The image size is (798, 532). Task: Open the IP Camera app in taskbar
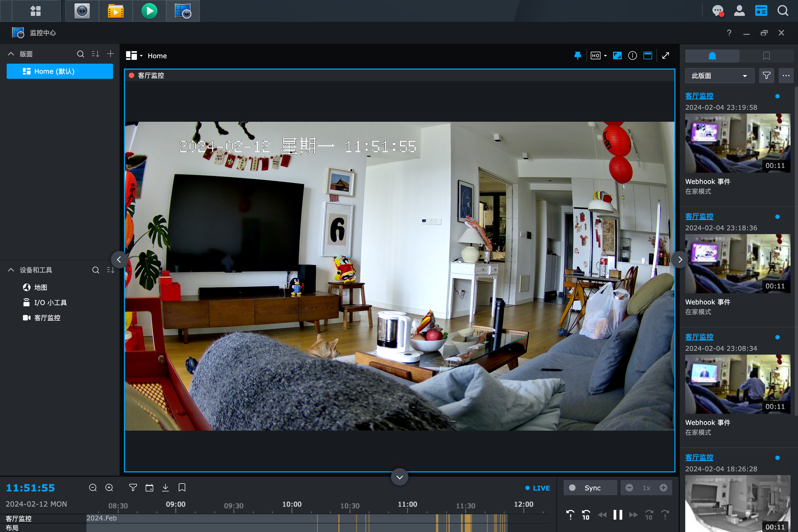point(82,11)
